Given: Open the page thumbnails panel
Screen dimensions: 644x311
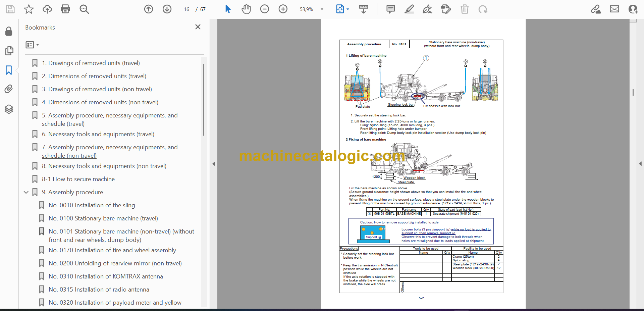Looking at the screenshot, I should pos(9,51).
